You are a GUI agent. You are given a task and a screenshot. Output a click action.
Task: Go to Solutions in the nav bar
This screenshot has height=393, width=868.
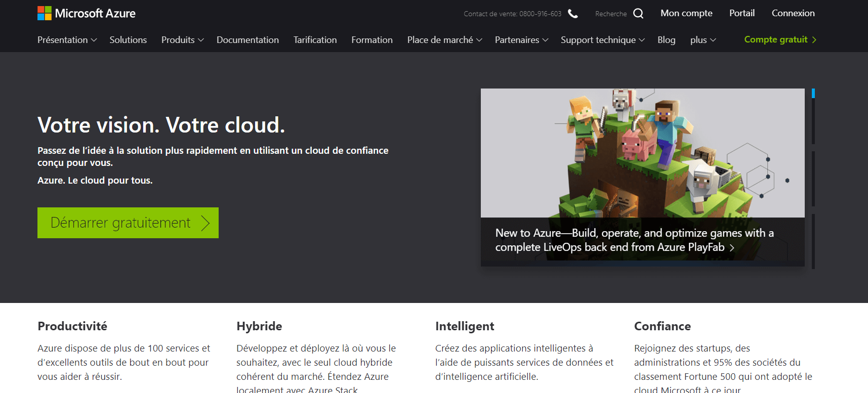tap(128, 40)
